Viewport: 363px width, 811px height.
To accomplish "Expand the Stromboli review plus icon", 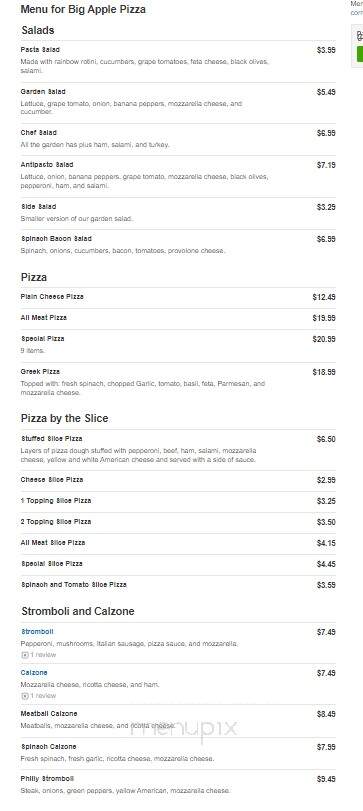I will pyautogui.click(x=24, y=655).
